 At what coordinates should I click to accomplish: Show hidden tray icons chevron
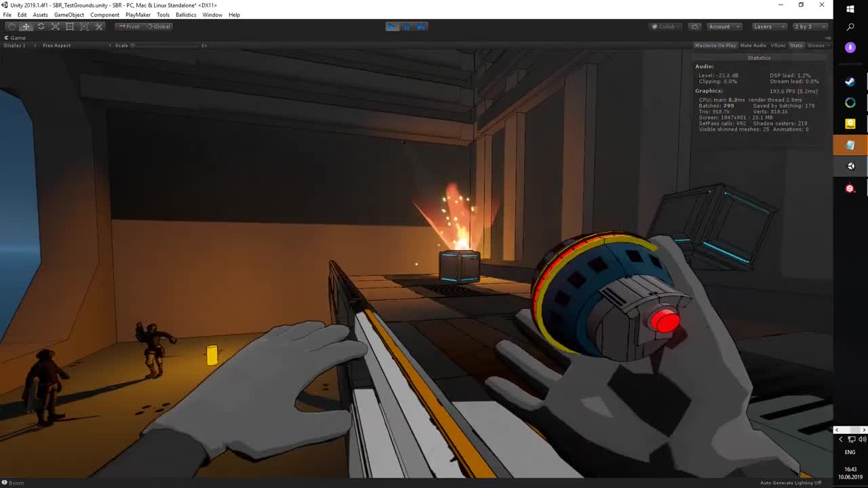point(841,439)
